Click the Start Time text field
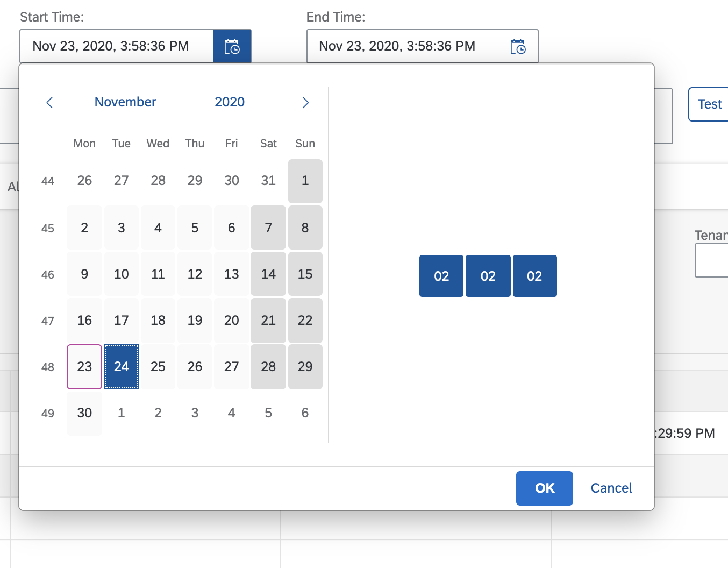Viewport: 728px width, 568px height. pyautogui.click(x=116, y=46)
